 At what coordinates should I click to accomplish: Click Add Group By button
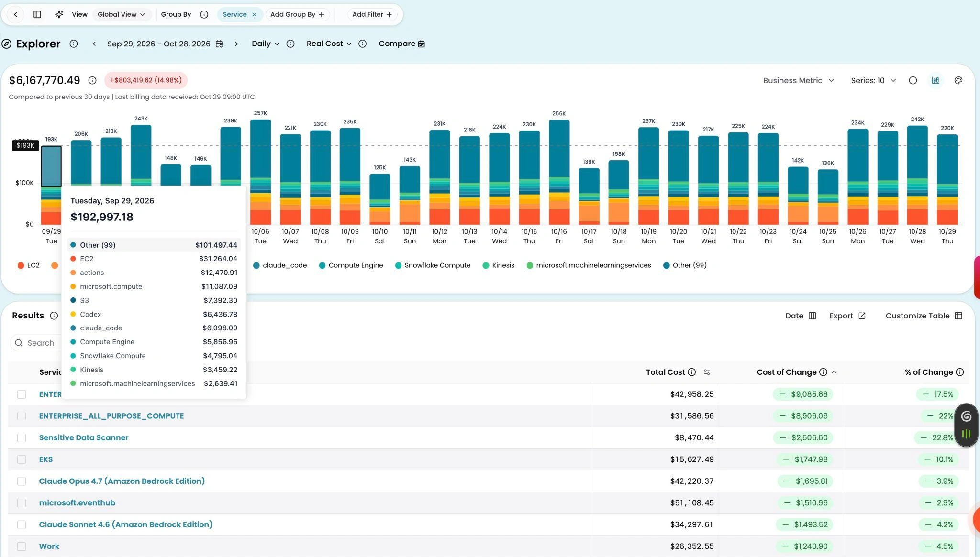point(297,14)
